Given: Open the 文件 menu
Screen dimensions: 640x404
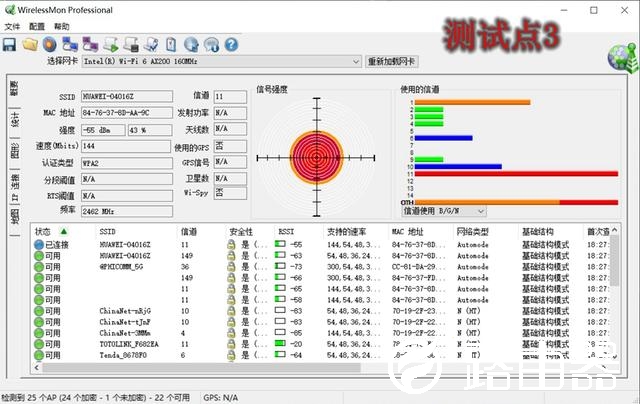Looking at the screenshot, I should (x=12, y=27).
